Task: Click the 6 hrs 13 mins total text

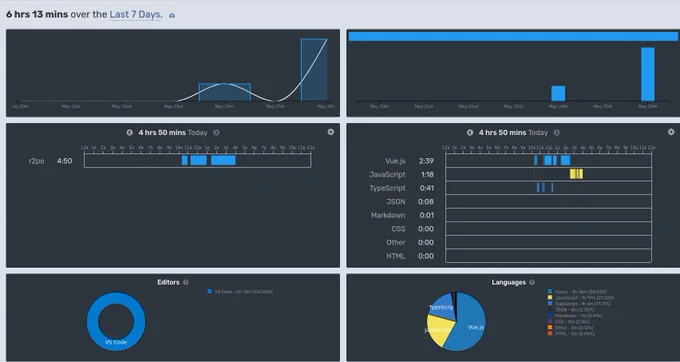Action: tap(37, 14)
